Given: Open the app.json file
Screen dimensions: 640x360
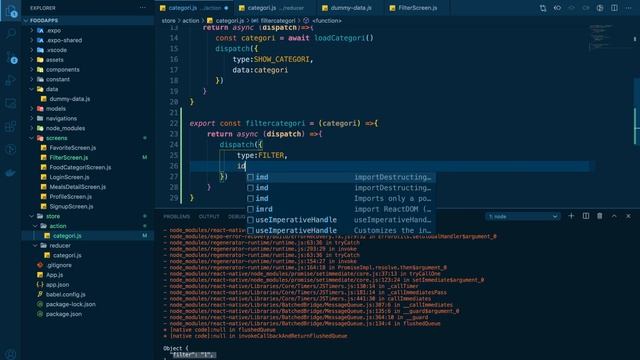Looking at the screenshot, I should pyautogui.click(x=57, y=284).
